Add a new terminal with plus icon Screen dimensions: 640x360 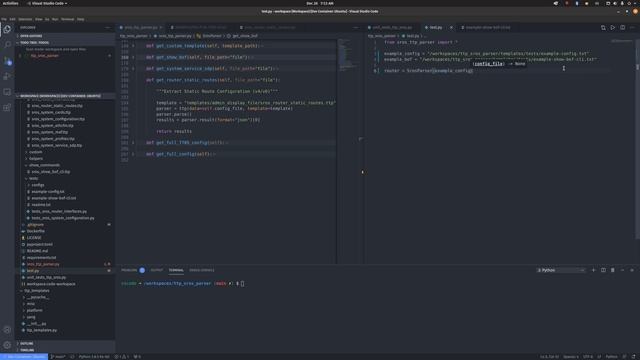point(593,270)
